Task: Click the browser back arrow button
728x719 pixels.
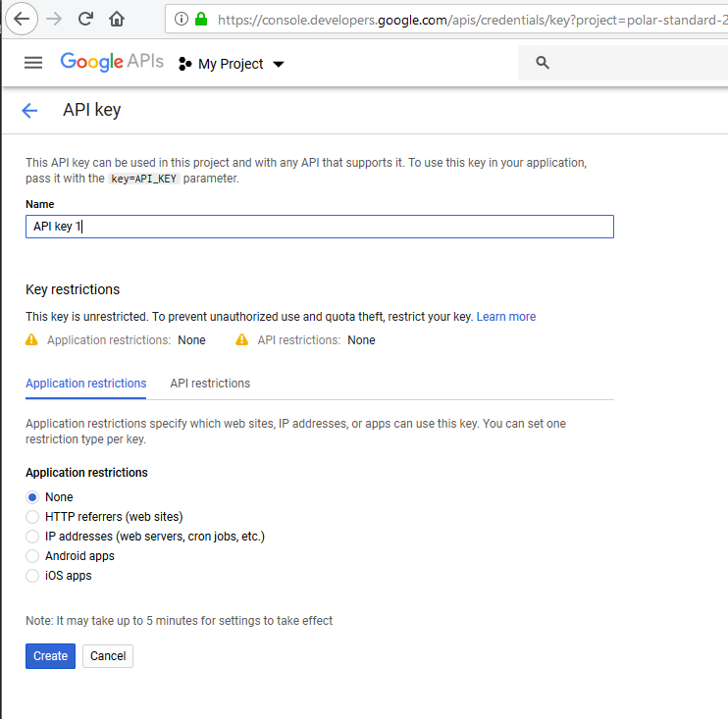Action: (x=22, y=19)
